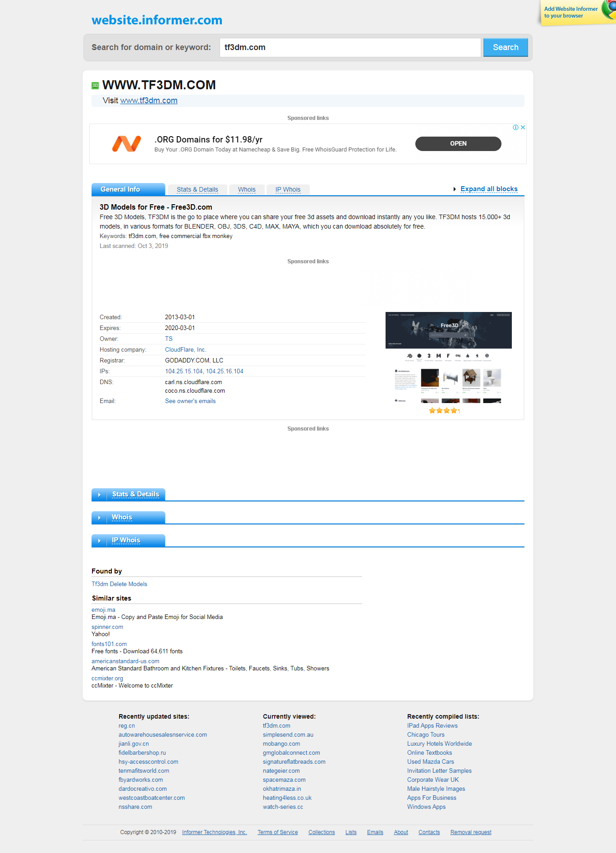
Task: Open mobango.com link
Action: 281,744
